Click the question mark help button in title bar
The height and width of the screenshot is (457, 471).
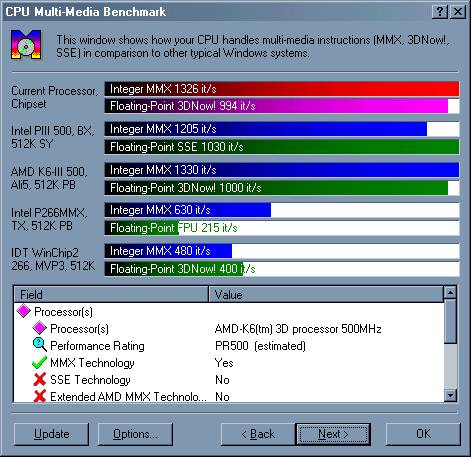440,12
